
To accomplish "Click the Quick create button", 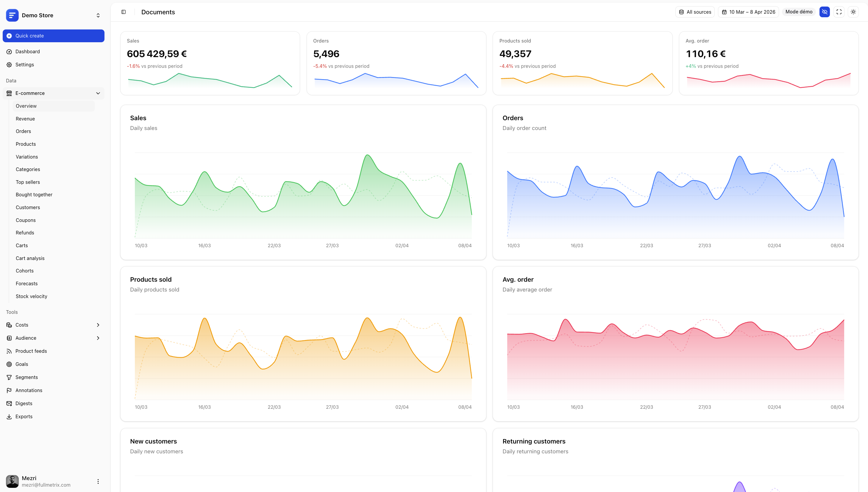I will [53, 35].
